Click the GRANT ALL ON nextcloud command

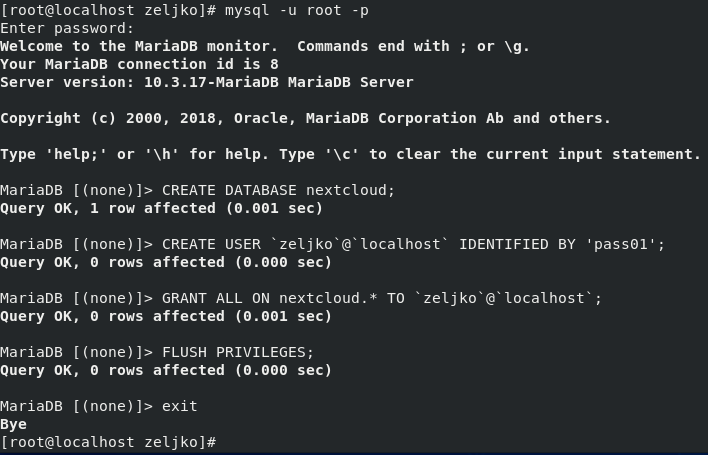382,298
